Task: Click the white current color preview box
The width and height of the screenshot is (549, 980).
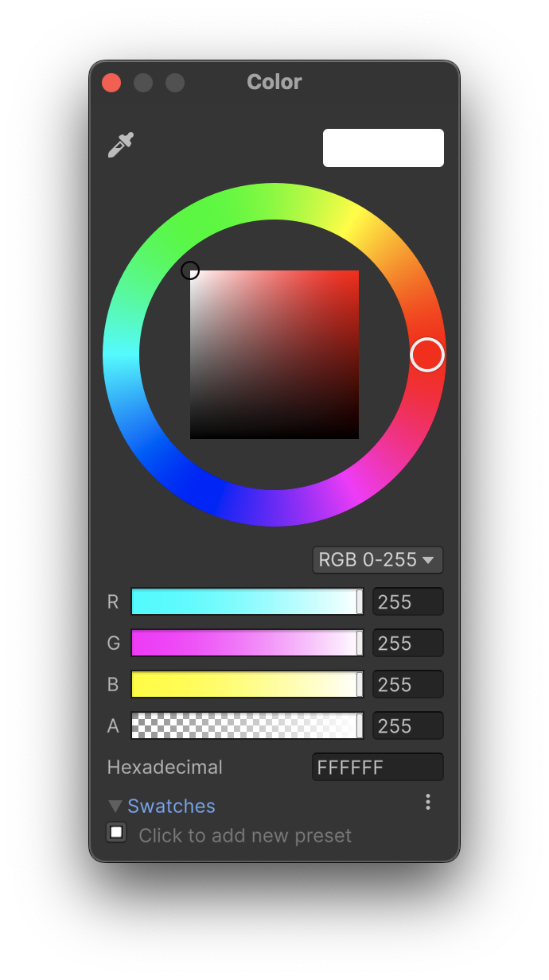Action: coord(384,148)
